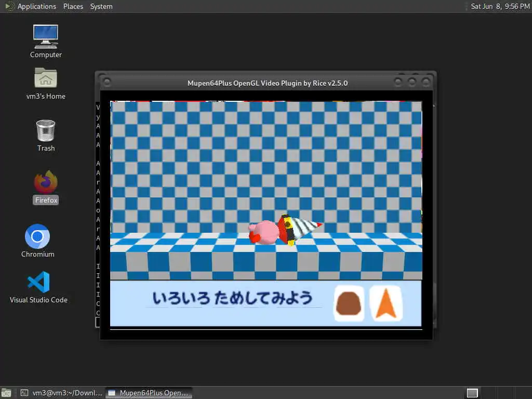Open the Places menu

[73, 6]
